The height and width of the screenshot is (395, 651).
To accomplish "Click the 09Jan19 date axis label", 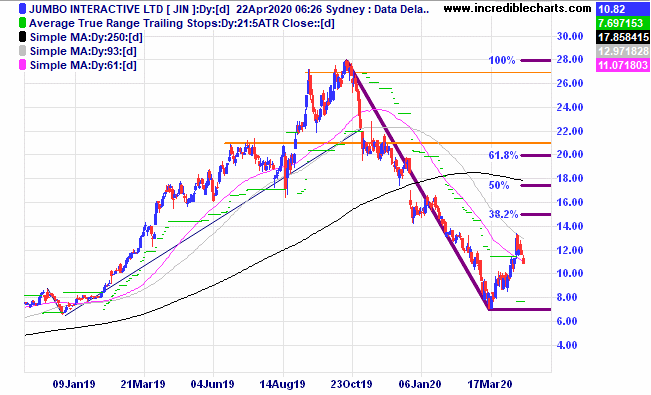I will coord(74,384).
